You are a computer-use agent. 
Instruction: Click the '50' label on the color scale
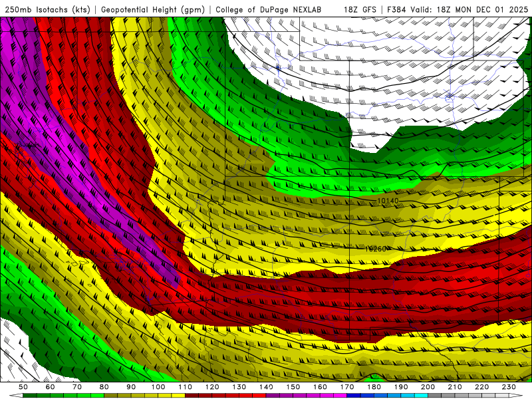(23, 387)
